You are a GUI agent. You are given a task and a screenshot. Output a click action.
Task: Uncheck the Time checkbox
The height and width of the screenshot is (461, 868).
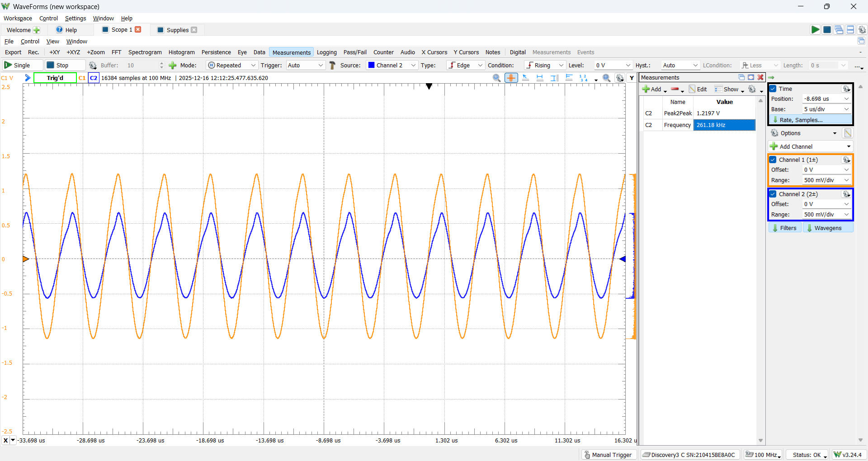click(x=773, y=89)
